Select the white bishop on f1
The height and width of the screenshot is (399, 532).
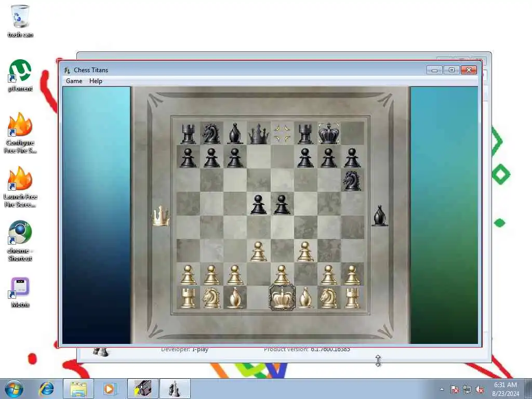tap(305, 298)
